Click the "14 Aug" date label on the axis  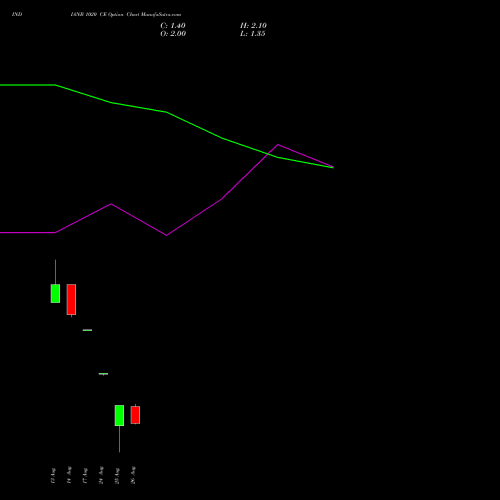69,475
